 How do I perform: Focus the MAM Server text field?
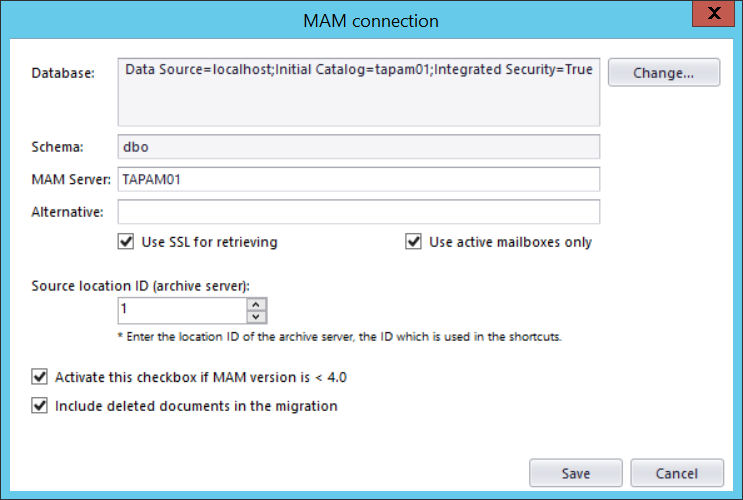click(x=358, y=179)
